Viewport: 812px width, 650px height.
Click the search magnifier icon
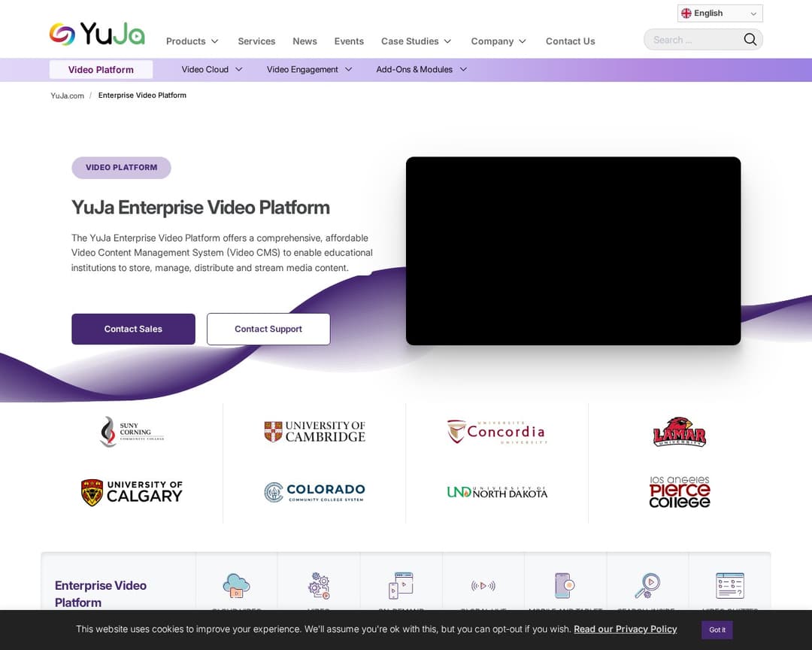(x=750, y=39)
